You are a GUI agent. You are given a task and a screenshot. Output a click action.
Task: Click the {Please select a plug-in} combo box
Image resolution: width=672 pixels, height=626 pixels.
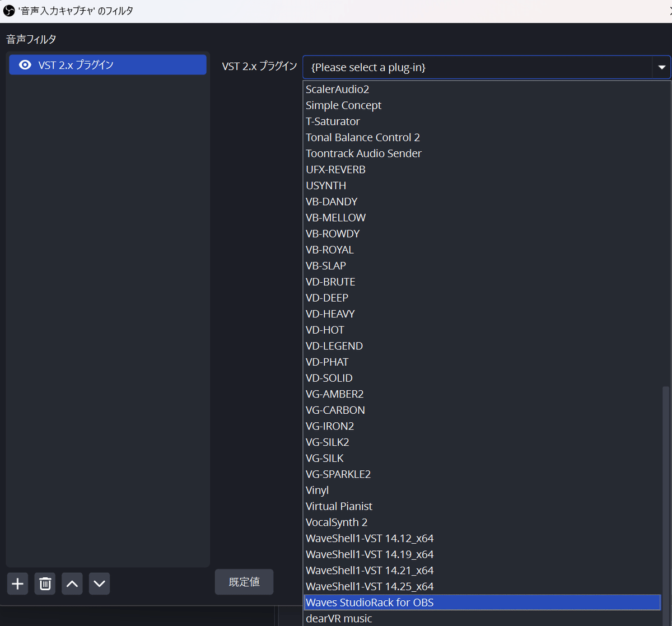pos(487,67)
